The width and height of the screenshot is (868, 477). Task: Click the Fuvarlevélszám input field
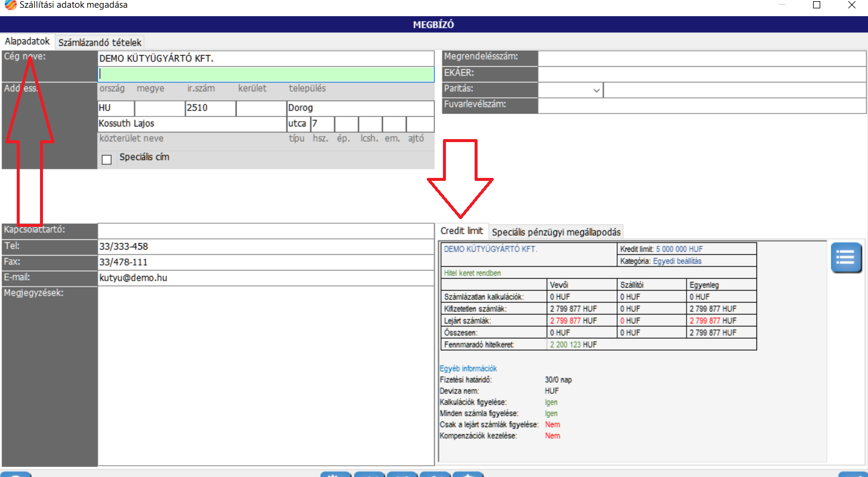pyautogui.click(x=701, y=106)
